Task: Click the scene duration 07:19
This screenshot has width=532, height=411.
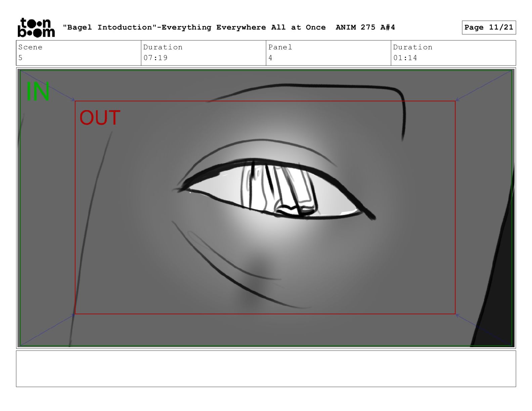Action: tap(156, 58)
